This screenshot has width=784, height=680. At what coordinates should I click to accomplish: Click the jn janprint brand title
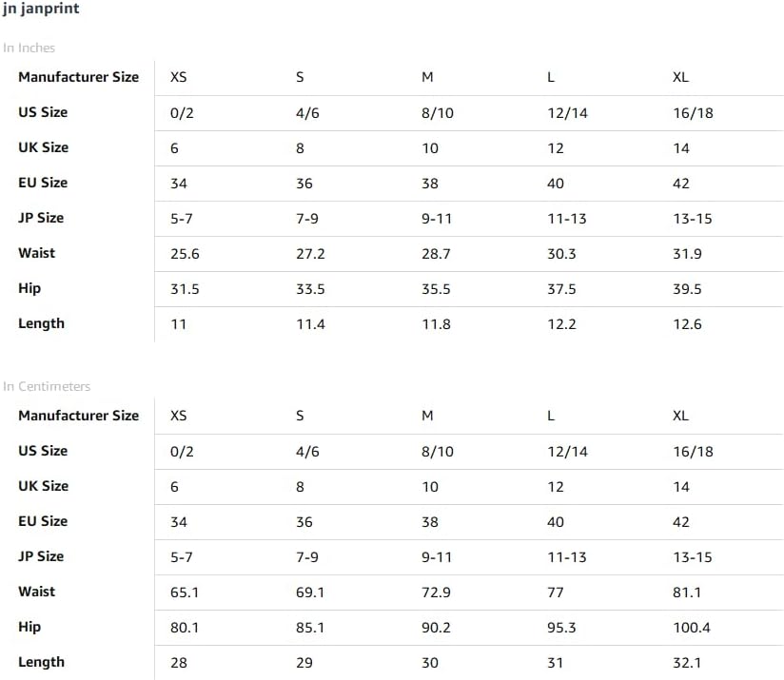41,9
